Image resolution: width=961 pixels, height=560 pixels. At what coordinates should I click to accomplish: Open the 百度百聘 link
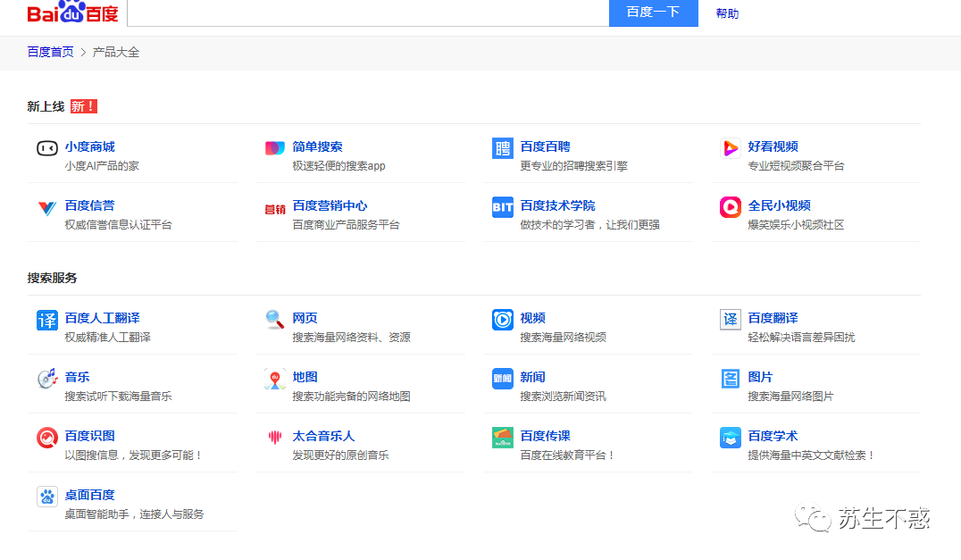[x=545, y=147]
